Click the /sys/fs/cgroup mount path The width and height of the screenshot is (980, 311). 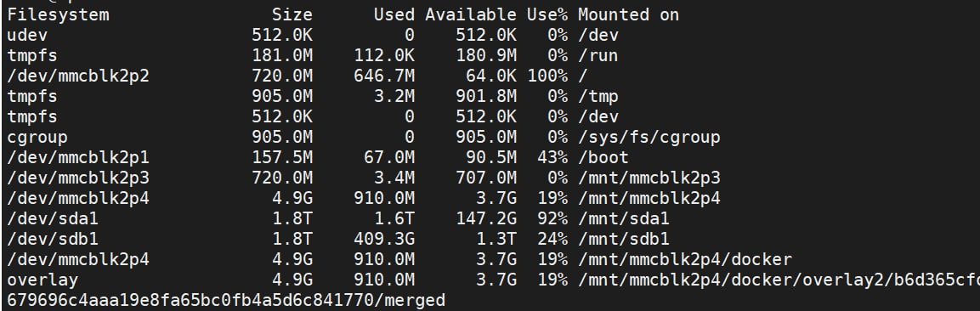tap(649, 137)
